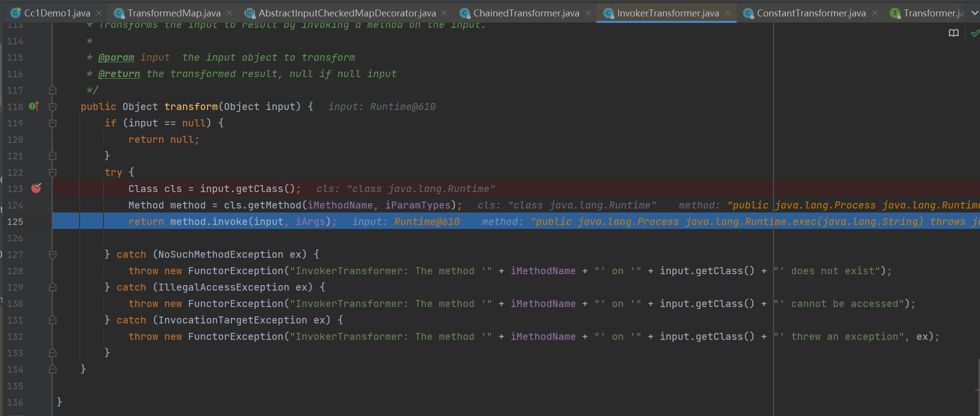
Task: Collapse the try block at line 122
Action: point(52,172)
